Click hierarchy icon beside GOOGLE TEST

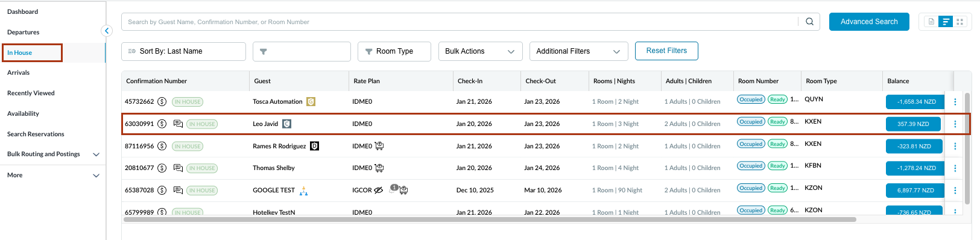pyautogui.click(x=303, y=191)
